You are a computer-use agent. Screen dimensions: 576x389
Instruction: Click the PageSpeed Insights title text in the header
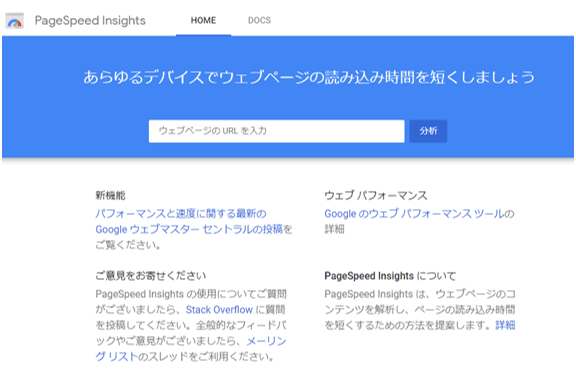[90, 21]
